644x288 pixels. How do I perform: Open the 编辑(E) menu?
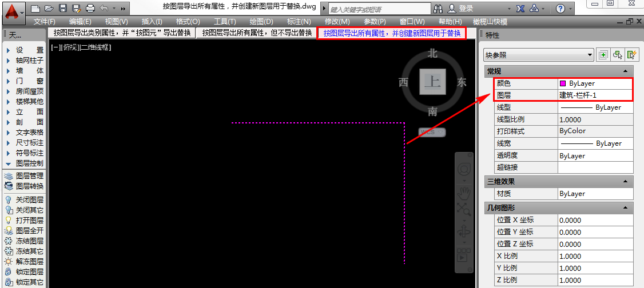(x=80, y=22)
